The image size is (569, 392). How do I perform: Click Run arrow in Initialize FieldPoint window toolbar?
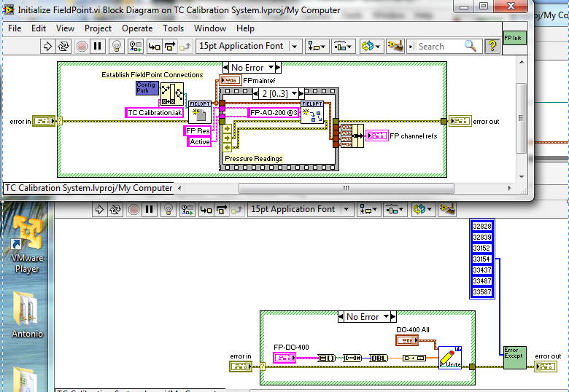pyautogui.click(x=47, y=46)
